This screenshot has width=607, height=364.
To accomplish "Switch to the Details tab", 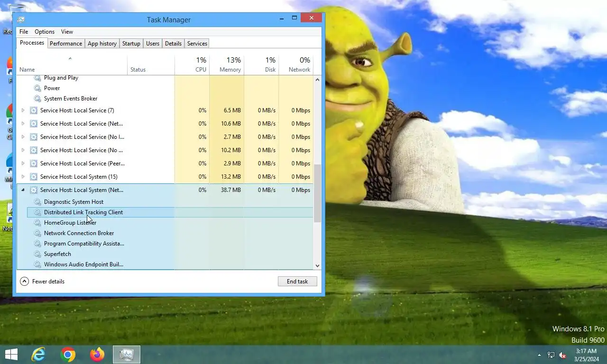I will 173,44.
